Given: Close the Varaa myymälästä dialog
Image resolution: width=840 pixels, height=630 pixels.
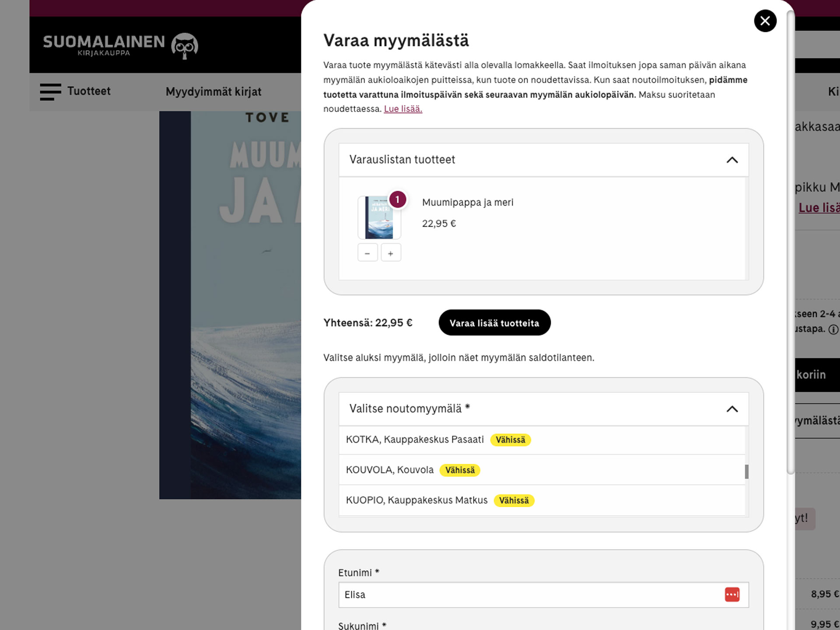Looking at the screenshot, I should pos(765,21).
